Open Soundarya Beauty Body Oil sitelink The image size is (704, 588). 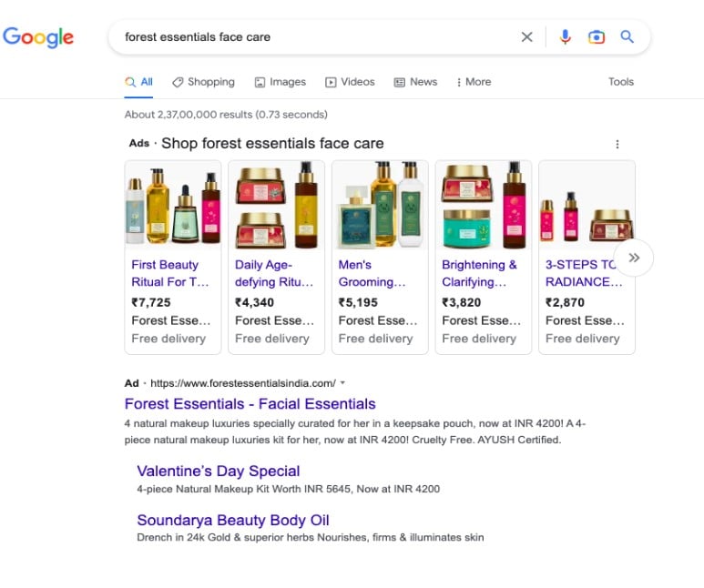(233, 521)
